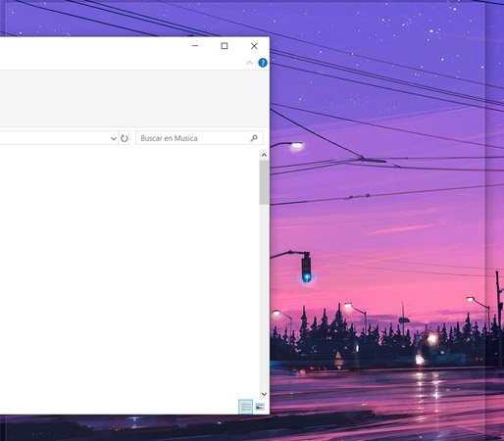The image size is (504, 441).
Task: Open the address bar history dropdown
Action: pos(114,138)
